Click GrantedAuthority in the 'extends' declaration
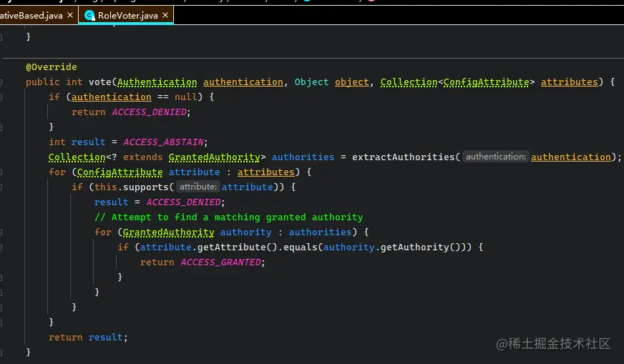This screenshot has height=364, width=624. tap(214, 157)
